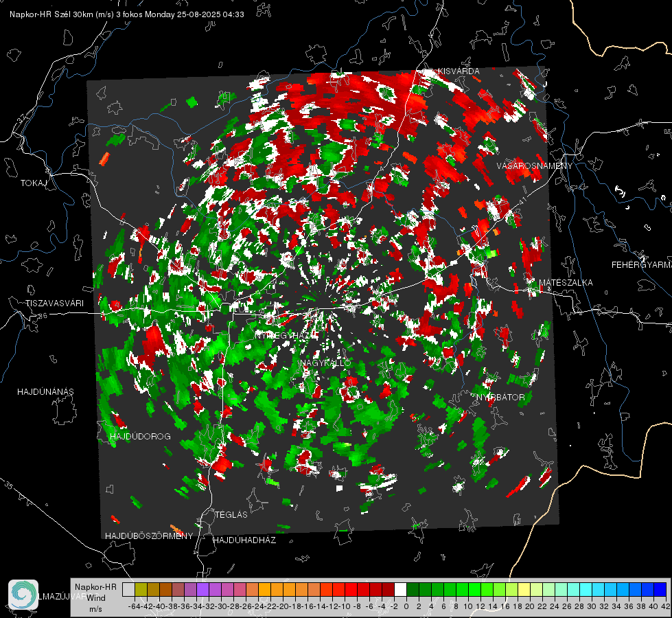Click the pale yellow swatch above 18-20
This screenshot has height=618, width=672.
(524, 590)
